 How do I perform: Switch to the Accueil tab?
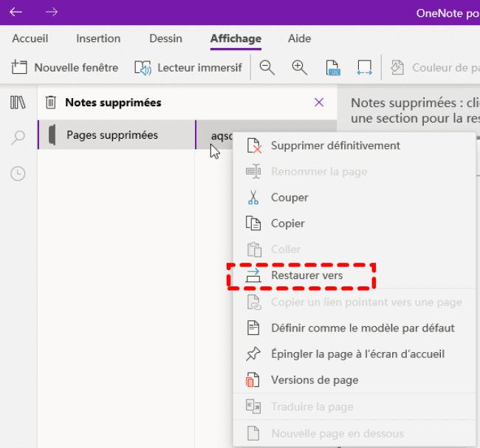click(30, 38)
